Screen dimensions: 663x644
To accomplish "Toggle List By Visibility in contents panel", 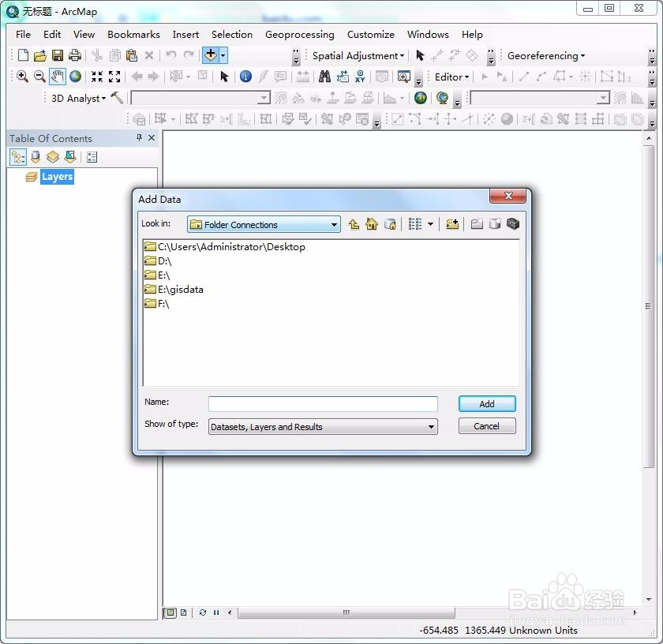I will [x=53, y=157].
